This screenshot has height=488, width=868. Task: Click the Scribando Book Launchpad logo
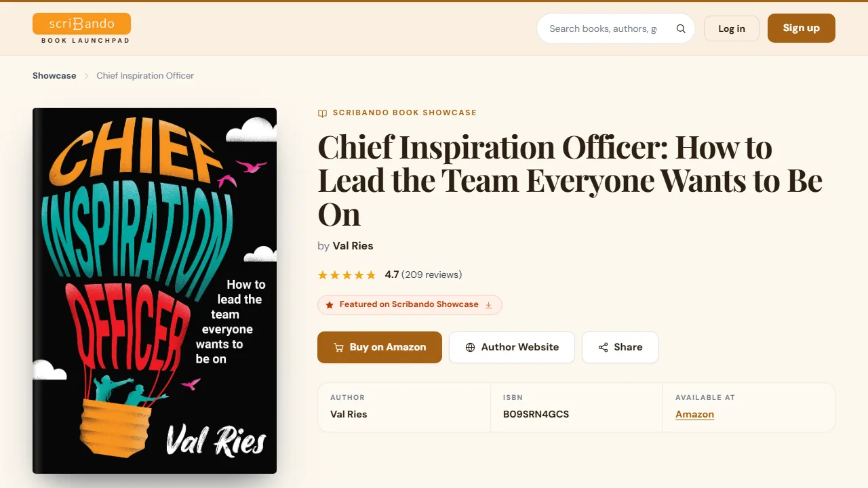coord(81,28)
